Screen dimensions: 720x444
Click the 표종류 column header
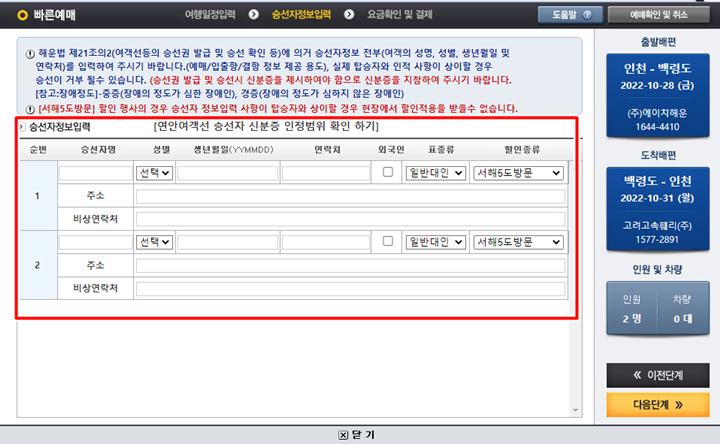tap(441, 150)
